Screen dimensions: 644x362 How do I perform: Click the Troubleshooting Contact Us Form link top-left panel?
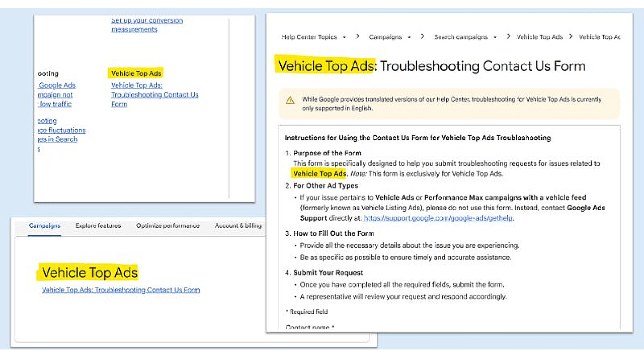[x=155, y=95]
